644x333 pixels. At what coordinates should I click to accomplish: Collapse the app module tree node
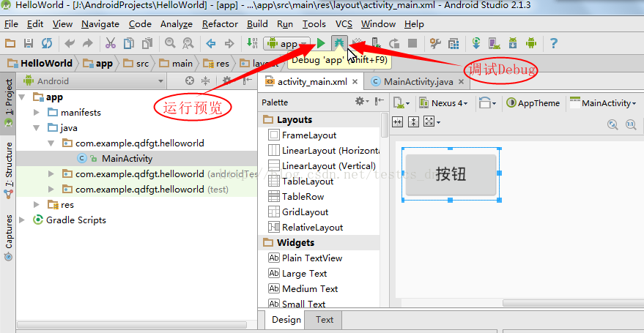coord(22,97)
